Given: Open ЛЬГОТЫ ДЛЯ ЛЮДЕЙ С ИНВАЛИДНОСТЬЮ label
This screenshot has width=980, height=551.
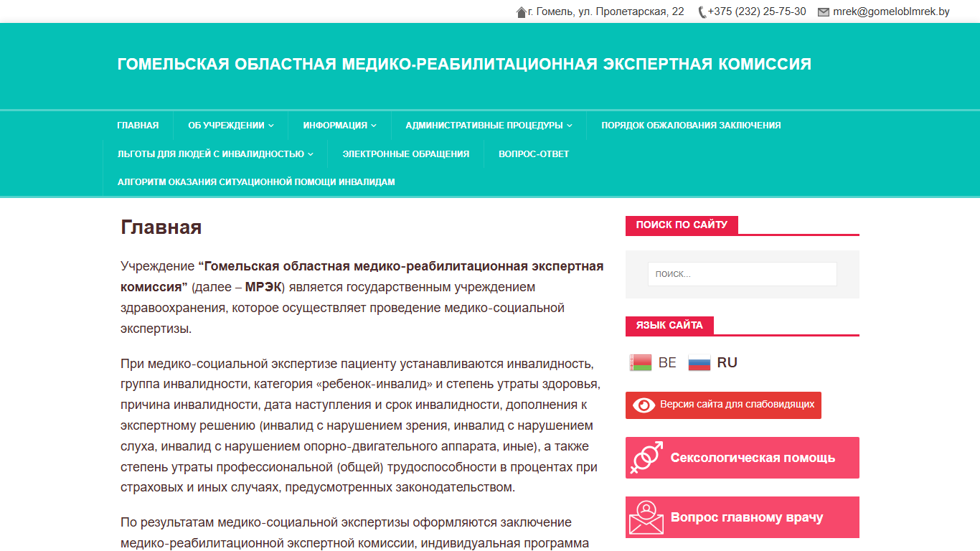Looking at the screenshot, I should coord(211,154).
